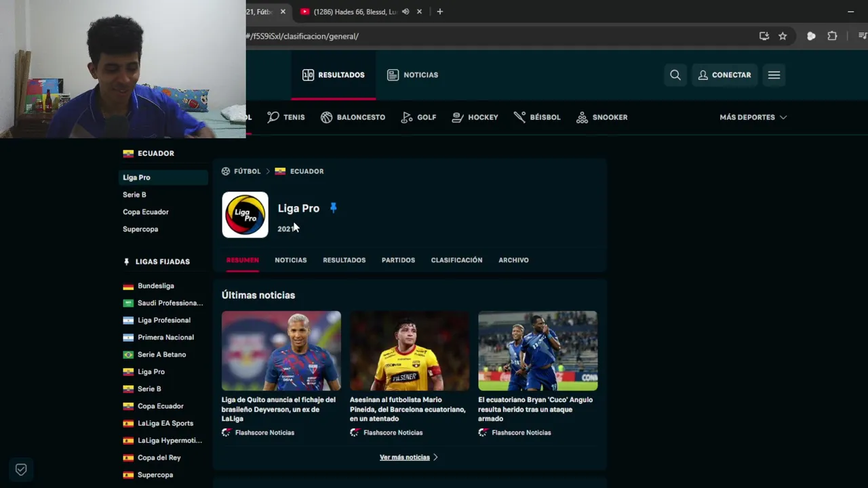Close the Flashscore Fútbol tab

pyautogui.click(x=283, y=12)
